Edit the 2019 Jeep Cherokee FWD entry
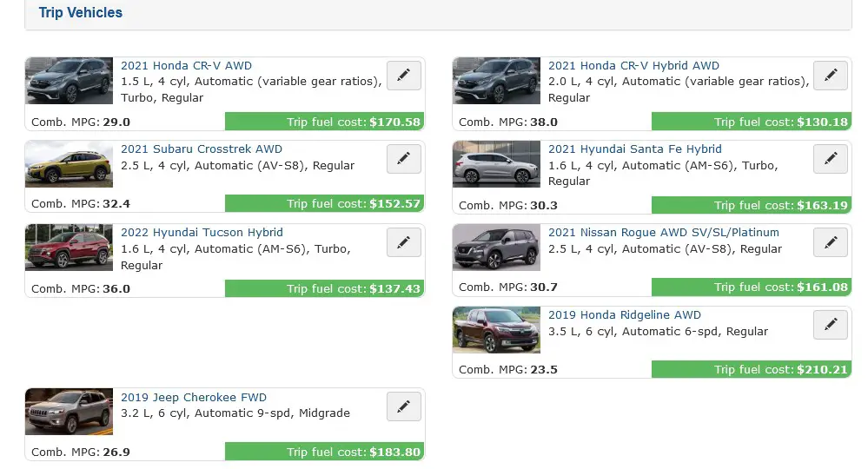The height and width of the screenshot is (469, 868). click(x=403, y=406)
